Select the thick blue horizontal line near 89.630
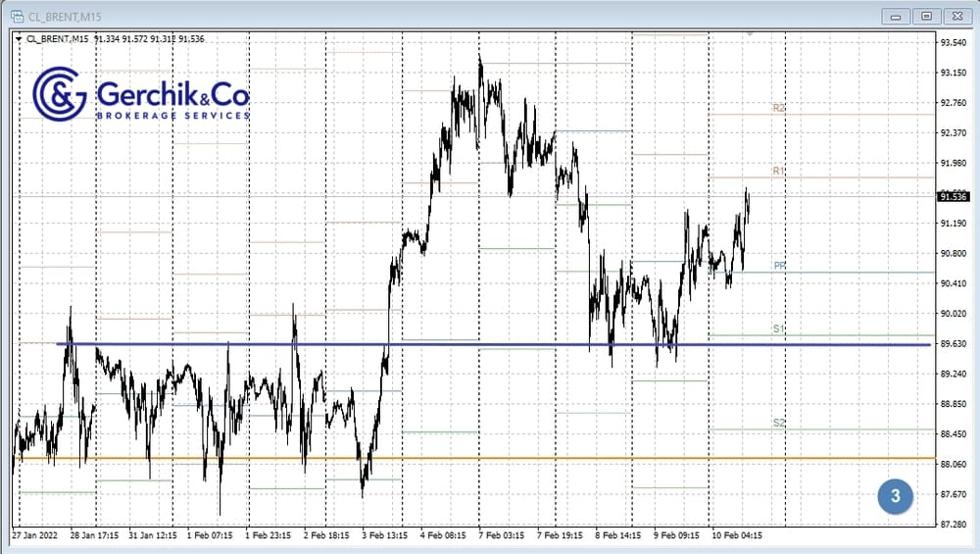 [x=490, y=344]
